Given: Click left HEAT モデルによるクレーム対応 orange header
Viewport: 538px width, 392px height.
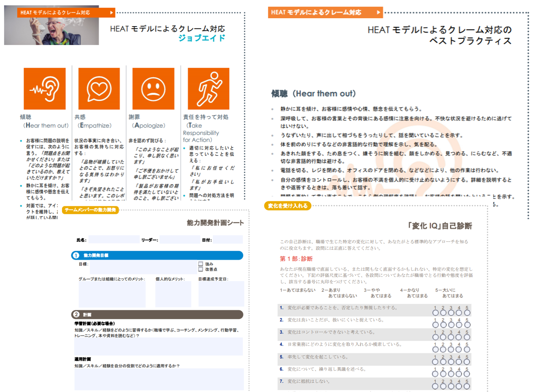Looking at the screenshot, I should tap(66, 13).
